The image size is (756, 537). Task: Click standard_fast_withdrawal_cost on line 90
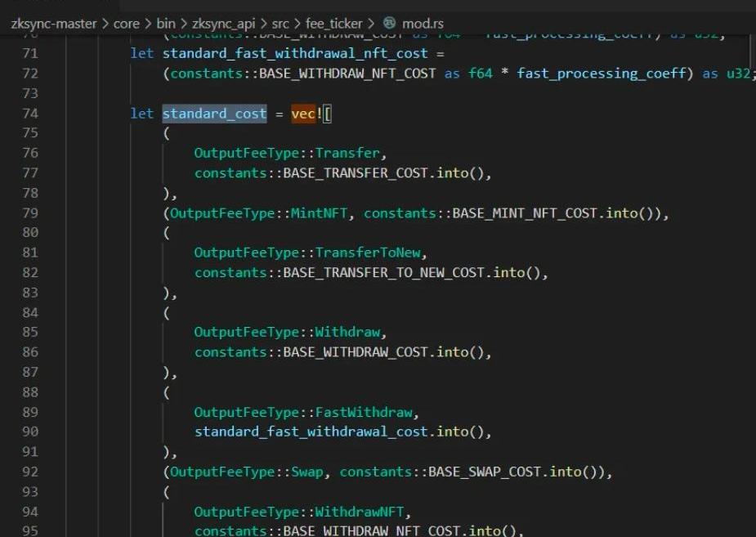tap(311, 432)
